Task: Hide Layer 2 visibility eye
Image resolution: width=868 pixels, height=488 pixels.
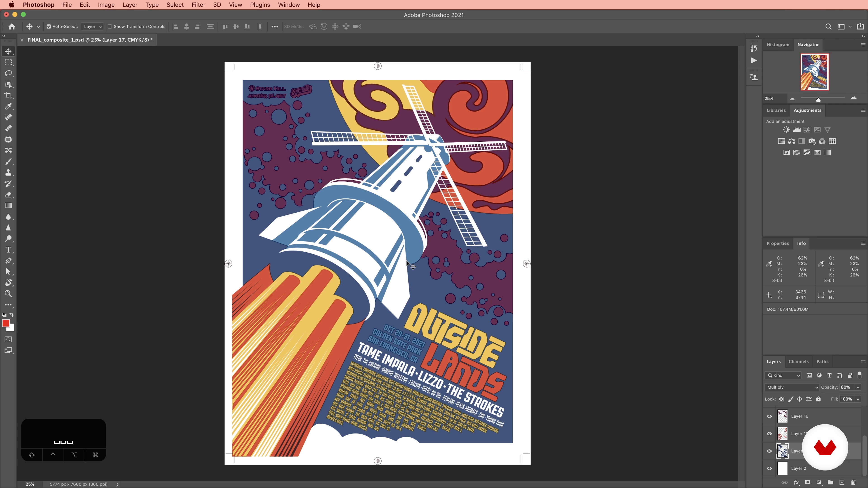Action: pyautogui.click(x=769, y=469)
